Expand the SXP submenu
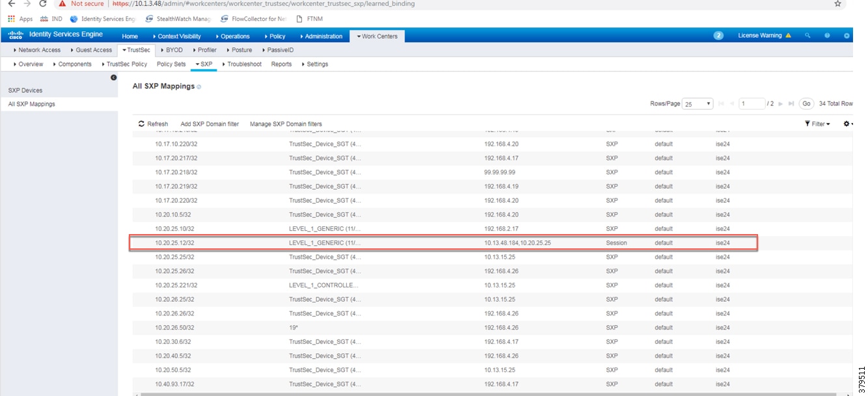 pyautogui.click(x=204, y=64)
